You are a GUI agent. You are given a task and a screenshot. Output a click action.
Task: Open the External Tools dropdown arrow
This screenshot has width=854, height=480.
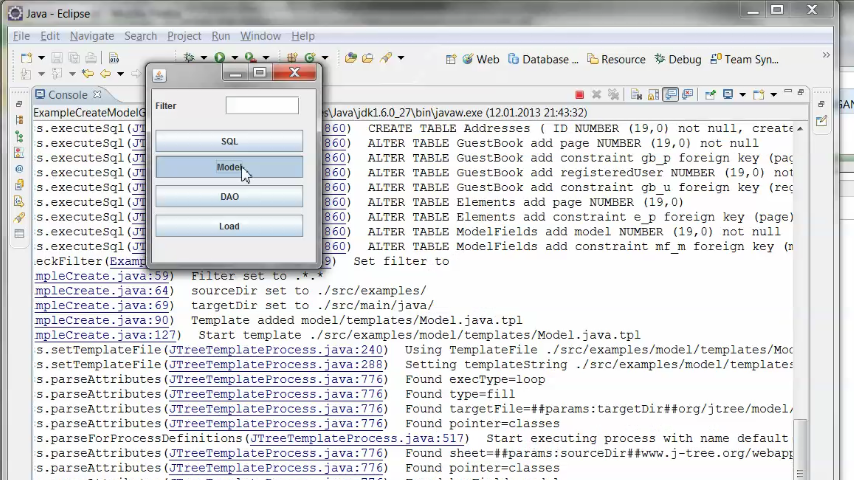266,58
